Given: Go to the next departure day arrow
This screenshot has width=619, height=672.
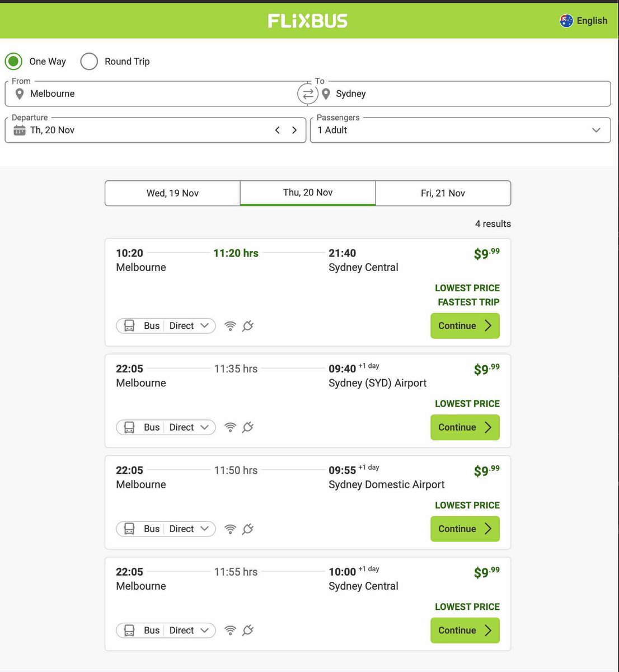Looking at the screenshot, I should point(294,130).
